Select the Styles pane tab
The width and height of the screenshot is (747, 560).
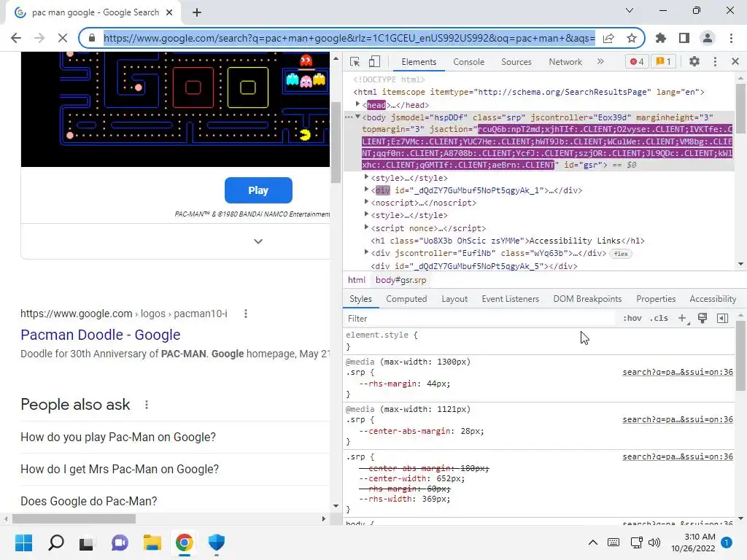coord(360,299)
